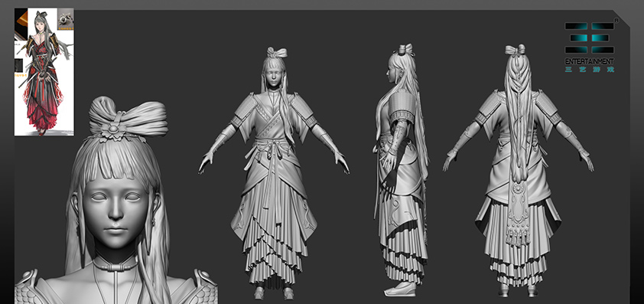The image size is (644, 304).
Task: Open the colored concept art reference thumbnail
Action: point(44,71)
